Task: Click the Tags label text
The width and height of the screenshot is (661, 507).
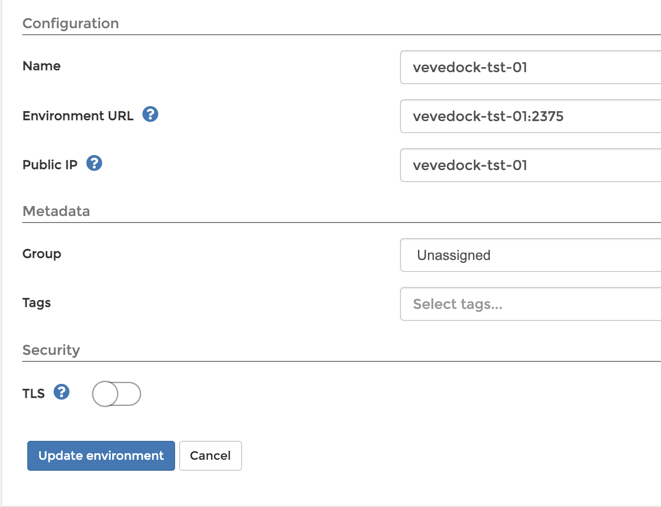Action: (36, 303)
